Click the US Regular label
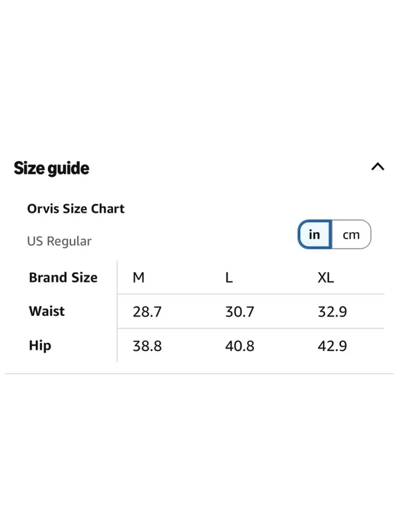 coord(59,241)
